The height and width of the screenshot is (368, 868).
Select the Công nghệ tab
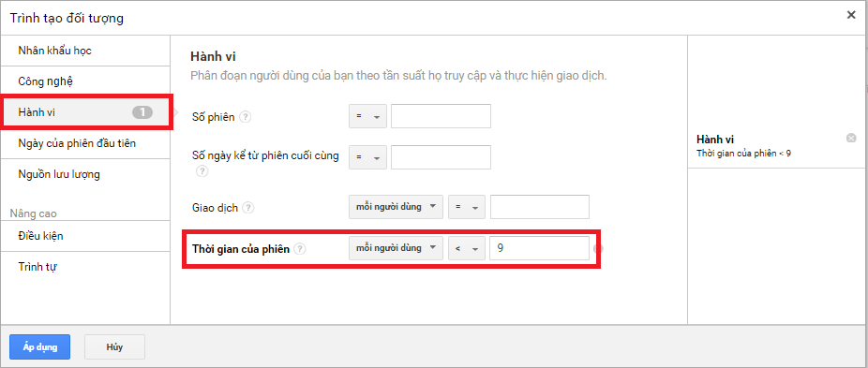point(85,81)
